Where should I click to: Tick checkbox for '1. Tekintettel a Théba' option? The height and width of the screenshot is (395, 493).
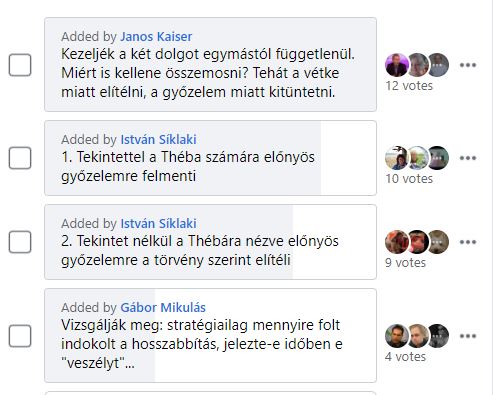pyautogui.click(x=20, y=158)
